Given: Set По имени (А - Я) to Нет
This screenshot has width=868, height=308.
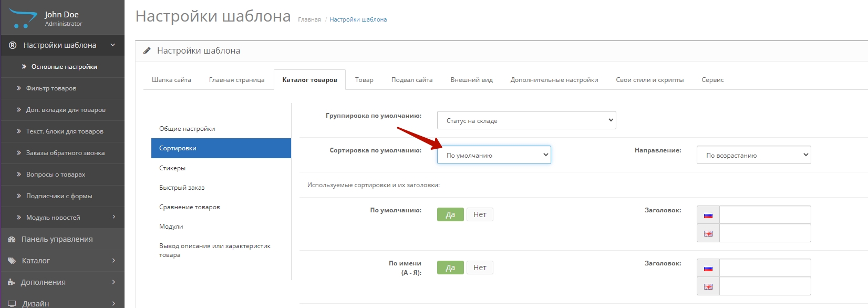Looking at the screenshot, I should pos(480,268).
